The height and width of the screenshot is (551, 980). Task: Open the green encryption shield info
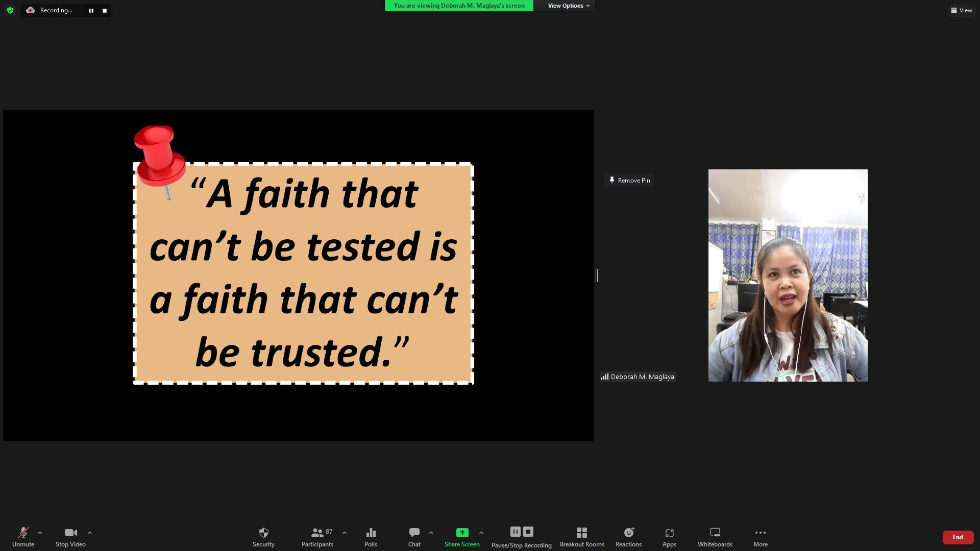(x=10, y=10)
